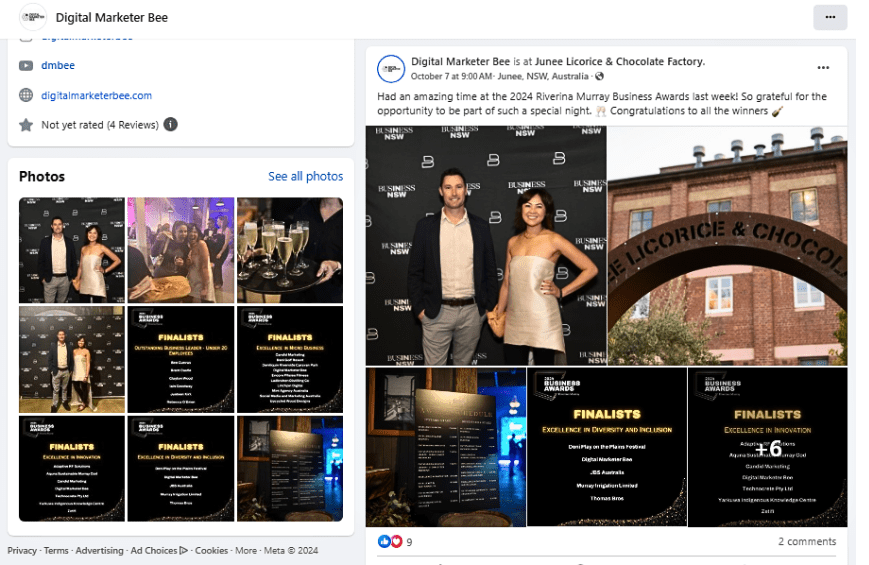Click the Digital Marketer Bee header avatar
Viewport: 869px width, 565px height.
coord(33,17)
